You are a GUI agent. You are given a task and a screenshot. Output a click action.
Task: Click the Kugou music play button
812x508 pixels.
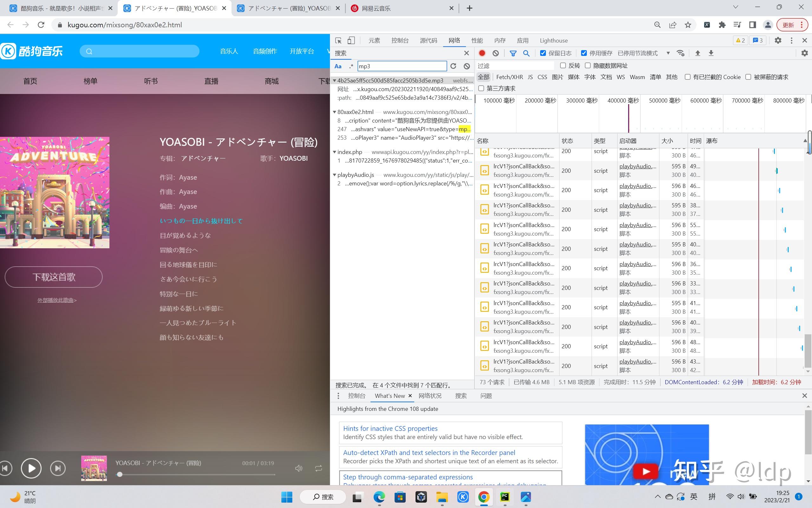click(x=31, y=468)
